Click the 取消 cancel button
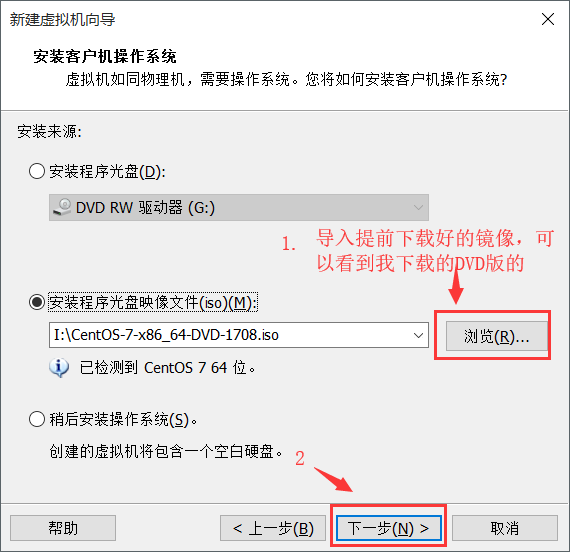 (505, 528)
